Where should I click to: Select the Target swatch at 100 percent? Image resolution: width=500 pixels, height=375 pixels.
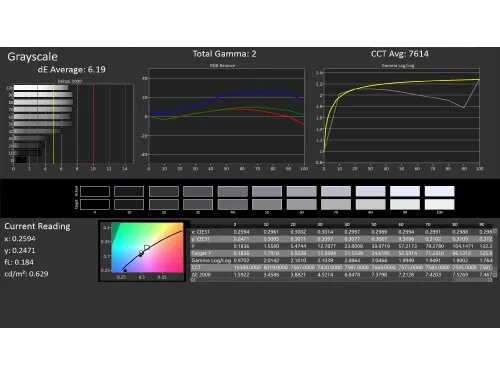(439, 204)
